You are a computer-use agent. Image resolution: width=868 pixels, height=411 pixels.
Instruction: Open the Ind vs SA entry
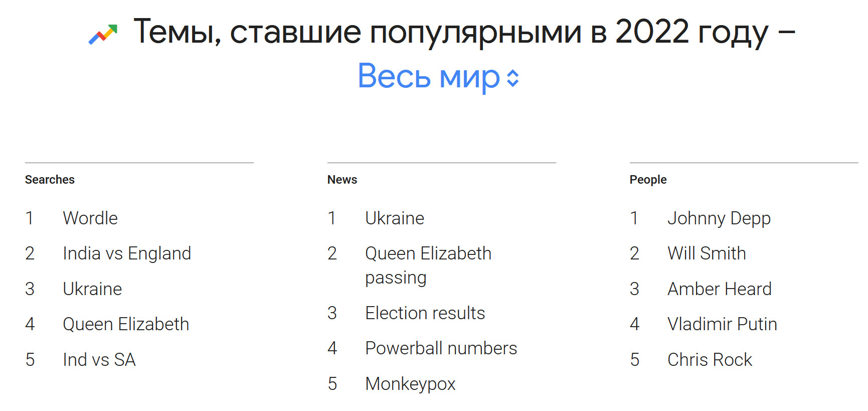pos(99,360)
